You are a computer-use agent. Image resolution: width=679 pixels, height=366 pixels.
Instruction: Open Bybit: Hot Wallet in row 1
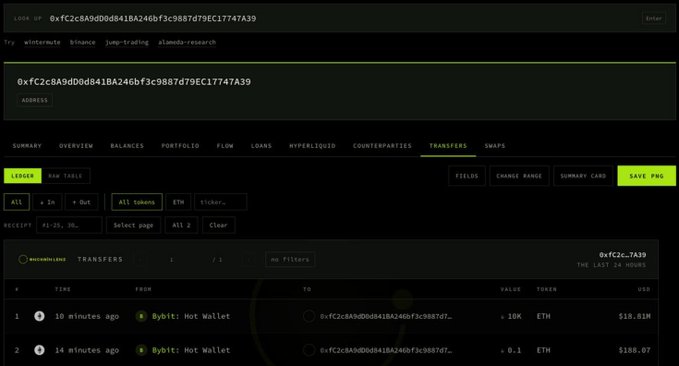191,316
